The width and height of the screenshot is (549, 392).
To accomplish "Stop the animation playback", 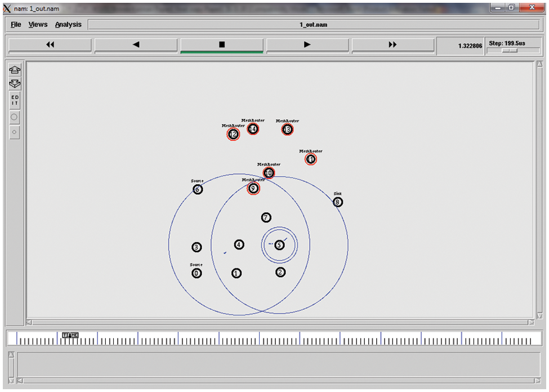I will point(221,45).
